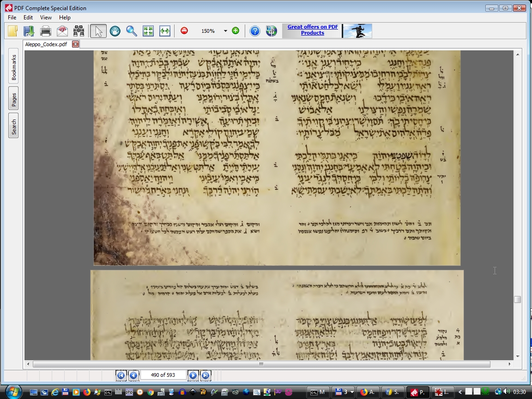The image size is (532, 399).
Task: Select the Hand pan tool
Action: pyautogui.click(x=115, y=31)
